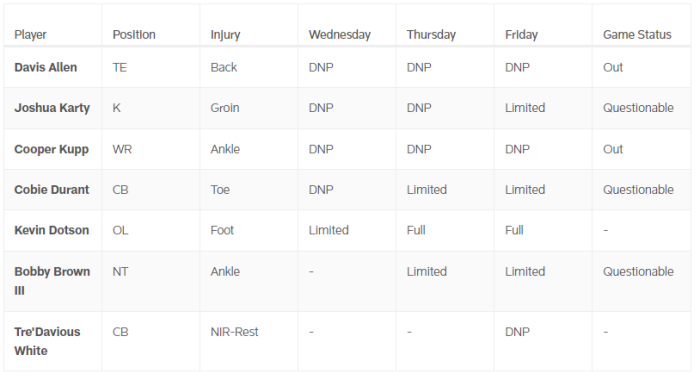
Task: Click Joshua Karty's Questionable game status
Action: tap(638, 108)
